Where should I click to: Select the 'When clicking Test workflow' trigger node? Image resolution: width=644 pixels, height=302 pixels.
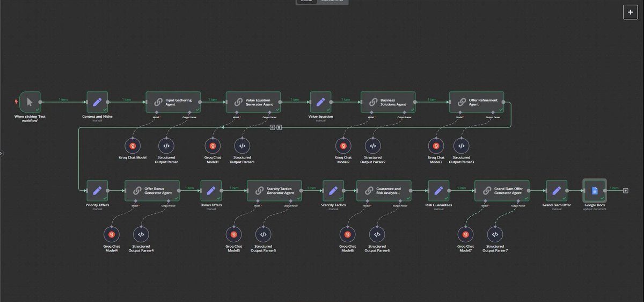click(x=30, y=102)
